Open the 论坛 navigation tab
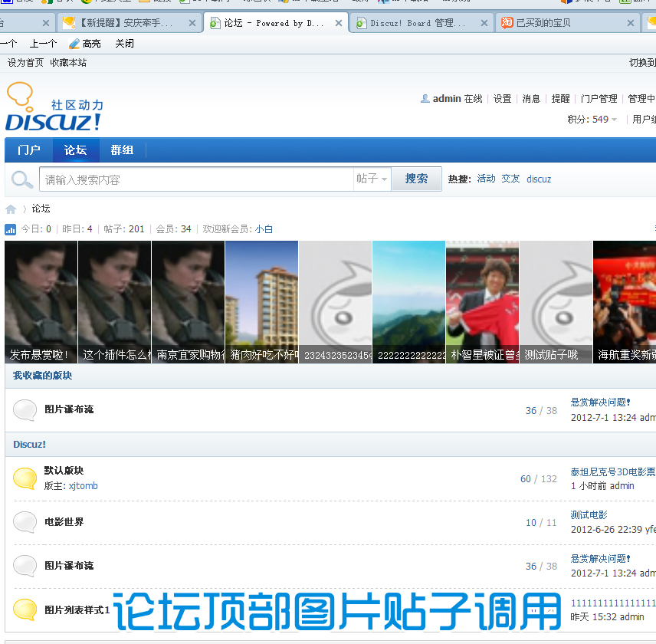Screen dimensions: 656x644 tap(76, 149)
